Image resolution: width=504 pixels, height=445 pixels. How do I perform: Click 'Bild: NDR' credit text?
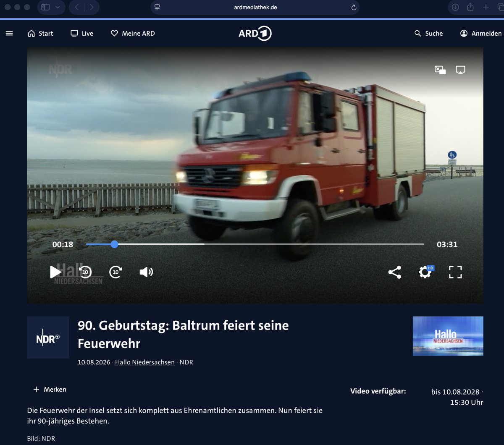(x=41, y=438)
